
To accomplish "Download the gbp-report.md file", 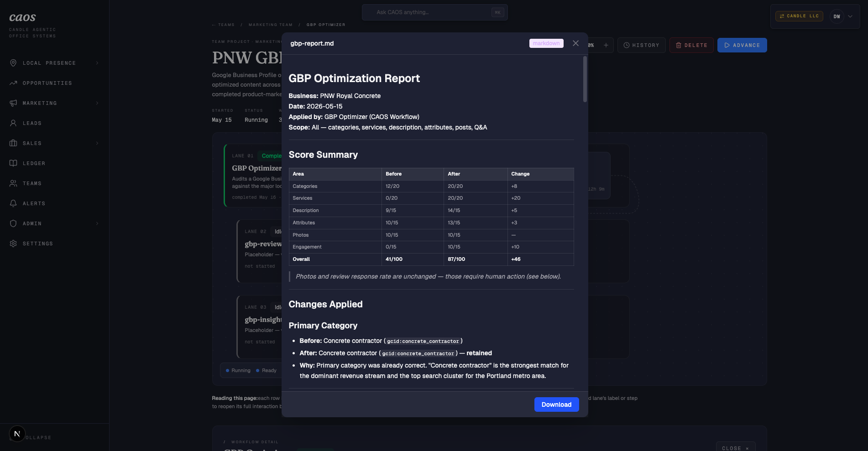I will (x=556, y=404).
